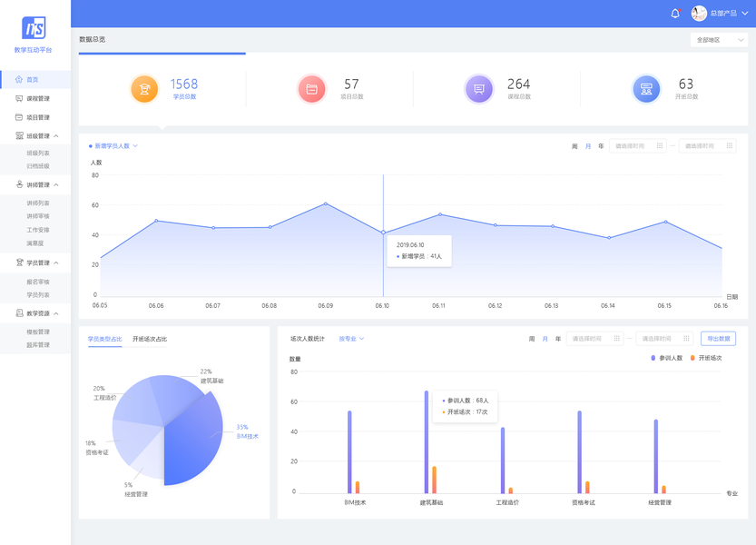Click the 课程管理 sidebar icon
The height and width of the screenshot is (545, 756).
click(x=19, y=98)
